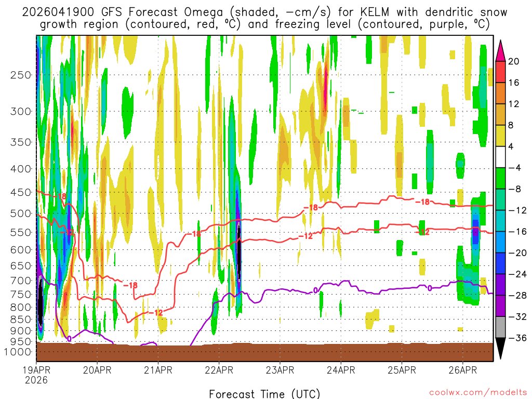532x399 pixels.
Task: Click the 900 pressure level label
Action: click(x=21, y=330)
